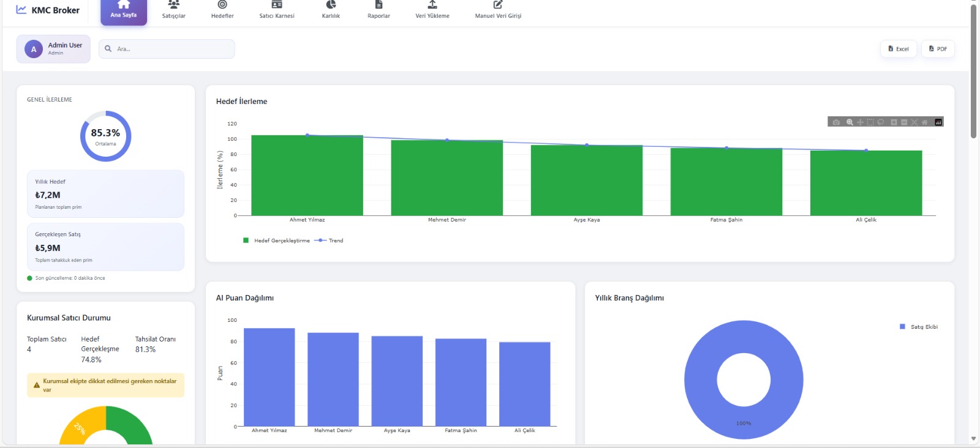Viewport: 980px width, 448px height.
Task: Click the PDF export button
Action: click(x=938, y=49)
